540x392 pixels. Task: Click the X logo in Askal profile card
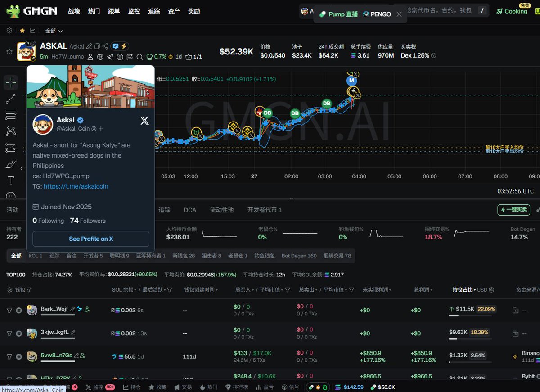coord(144,121)
